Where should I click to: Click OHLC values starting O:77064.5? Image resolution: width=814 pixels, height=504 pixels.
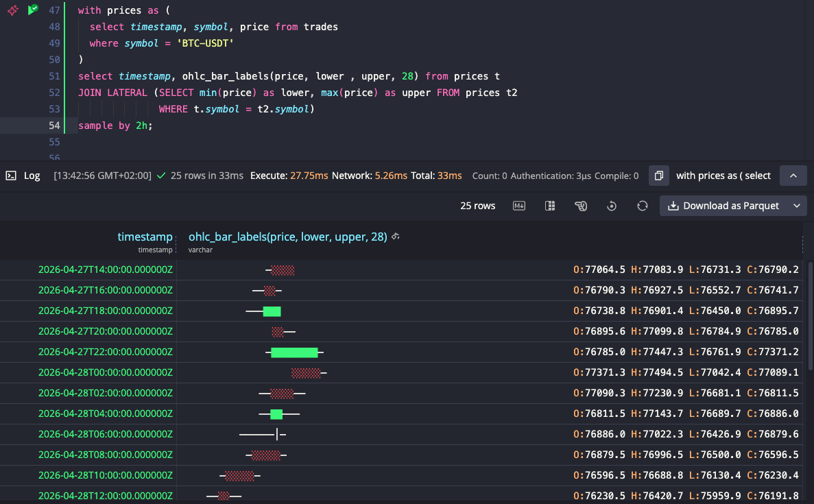click(686, 269)
